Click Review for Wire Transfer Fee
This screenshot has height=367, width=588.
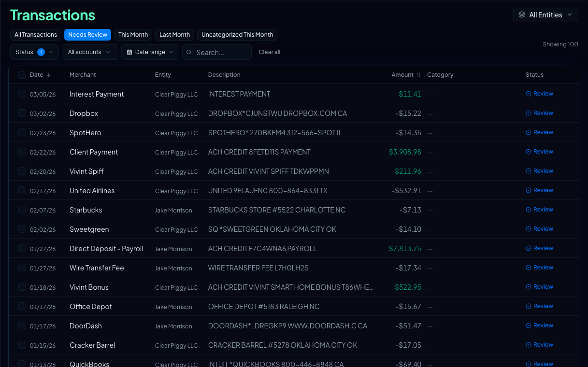(x=539, y=268)
